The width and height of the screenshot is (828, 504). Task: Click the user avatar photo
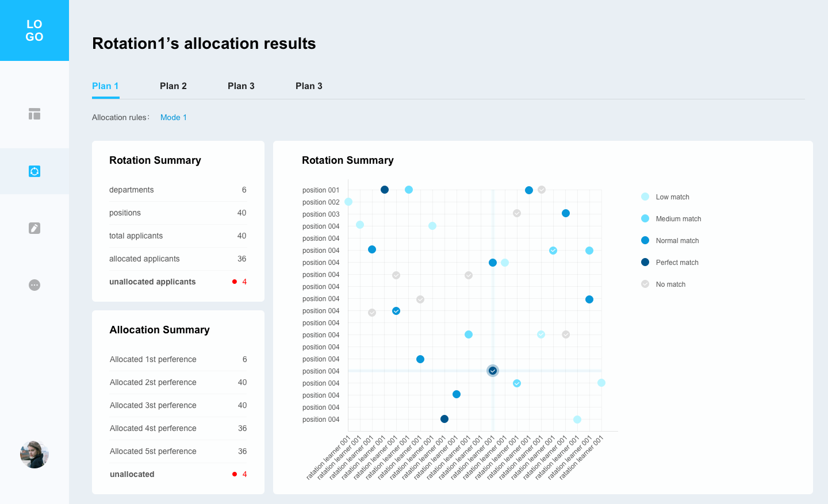34,455
